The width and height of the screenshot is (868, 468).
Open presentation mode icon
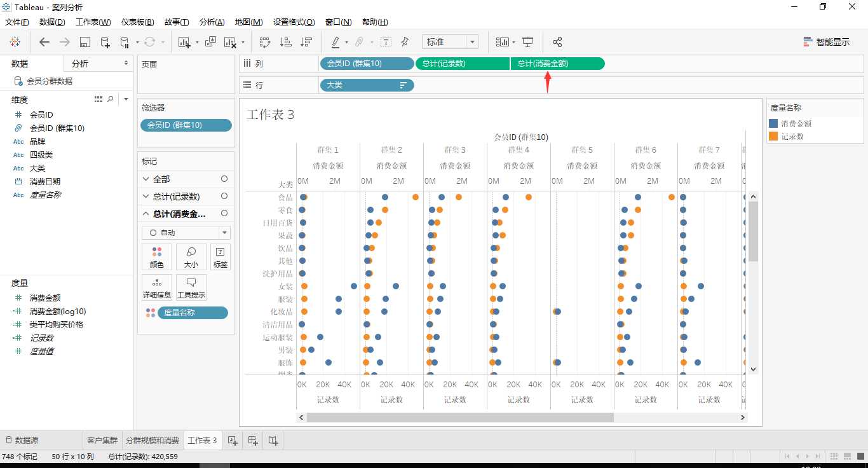point(527,42)
